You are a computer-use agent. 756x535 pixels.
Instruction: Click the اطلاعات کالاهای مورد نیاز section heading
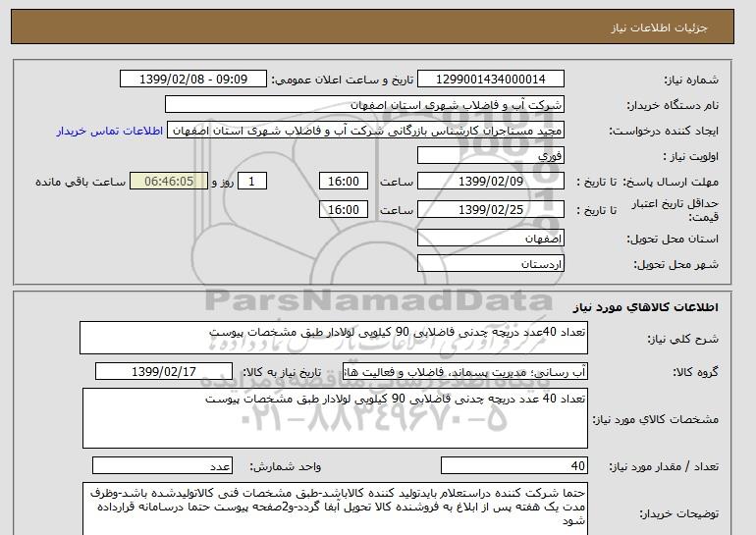[x=646, y=307]
